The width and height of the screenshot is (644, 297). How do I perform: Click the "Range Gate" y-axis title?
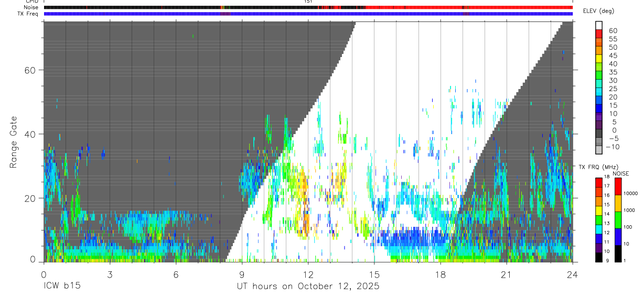tap(14, 142)
